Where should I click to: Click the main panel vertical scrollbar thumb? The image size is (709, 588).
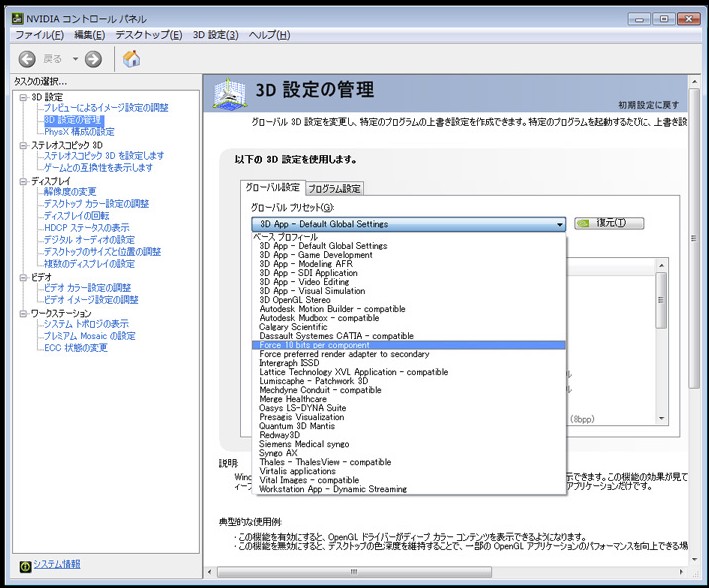tap(694, 238)
